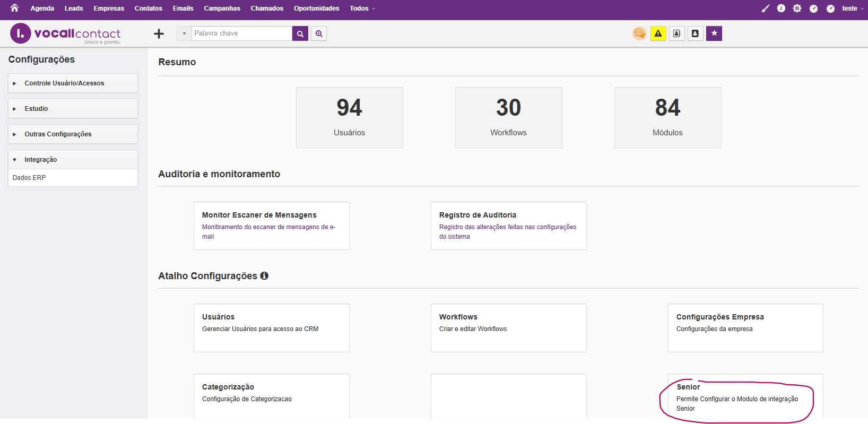Open the Leads menu item

(x=74, y=8)
